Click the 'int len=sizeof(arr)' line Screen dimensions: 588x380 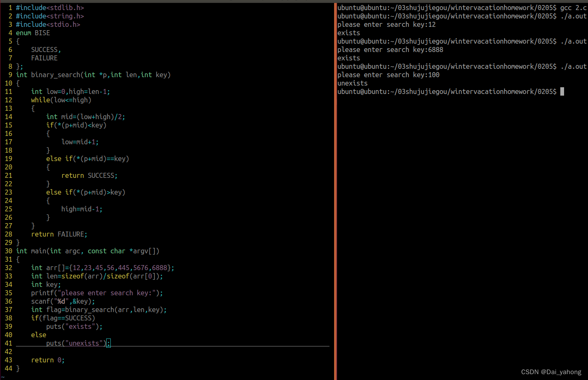pos(97,276)
